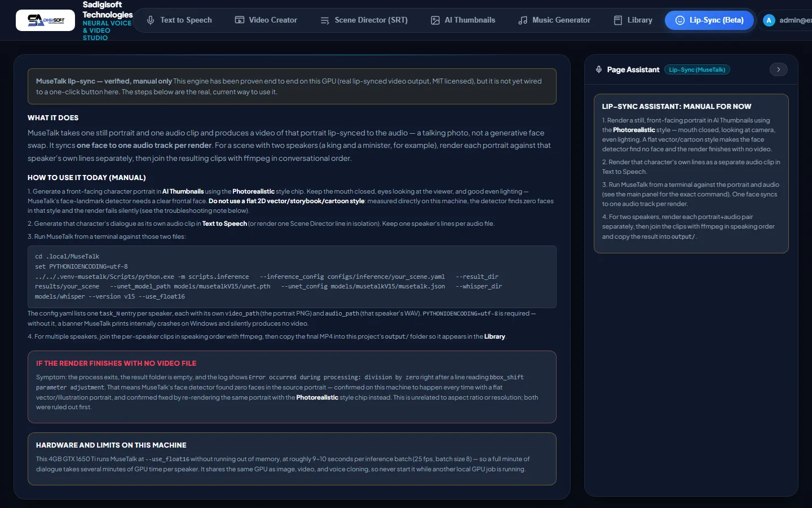
Task: Open the Text to Speech tab
Action: tap(179, 20)
